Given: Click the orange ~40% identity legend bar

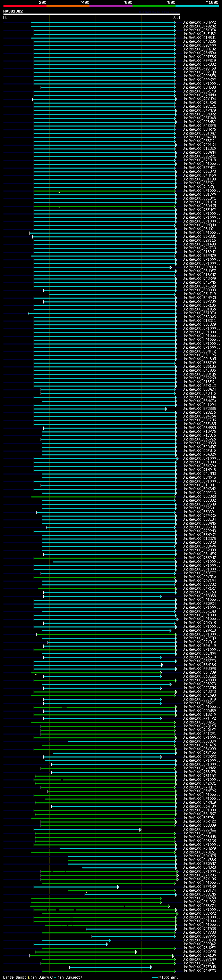Looking at the screenshot, I should pyautogui.click(x=68, y=6).
